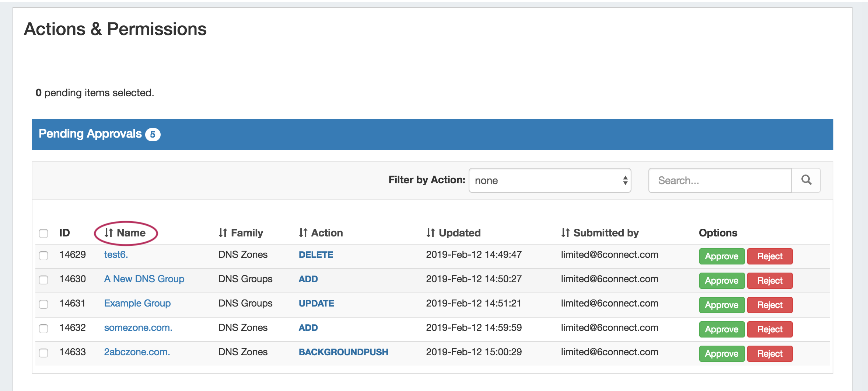Reject the somezone.com. ADD request
868x391 pixels.
pos(770,329)
